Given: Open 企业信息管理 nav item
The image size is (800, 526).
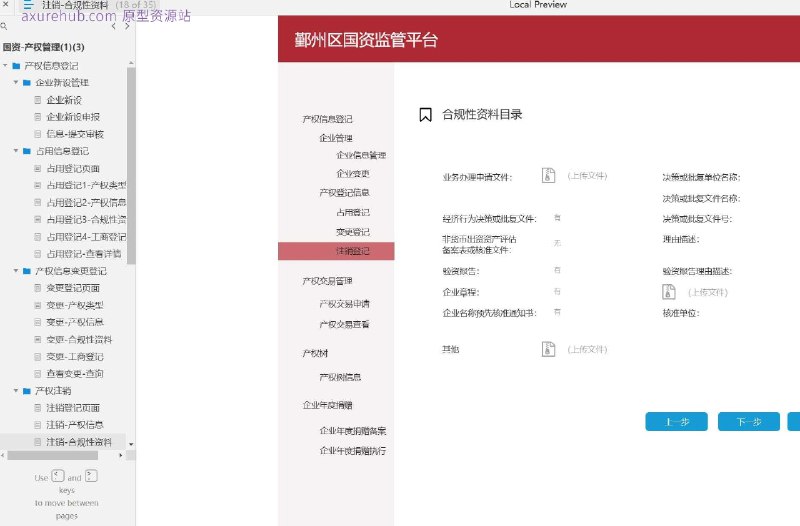Looking at the screenshot, I should (x=361, y=155).
